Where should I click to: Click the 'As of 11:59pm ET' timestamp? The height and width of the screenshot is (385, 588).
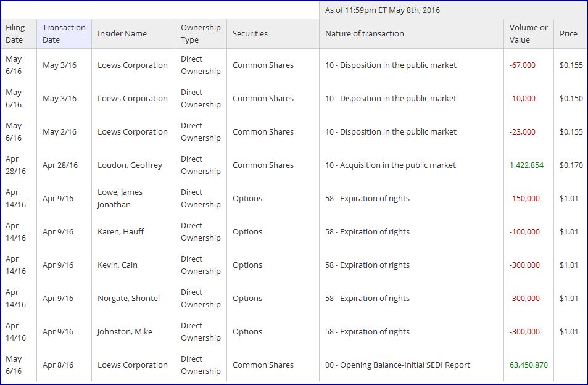coord(382,10)
